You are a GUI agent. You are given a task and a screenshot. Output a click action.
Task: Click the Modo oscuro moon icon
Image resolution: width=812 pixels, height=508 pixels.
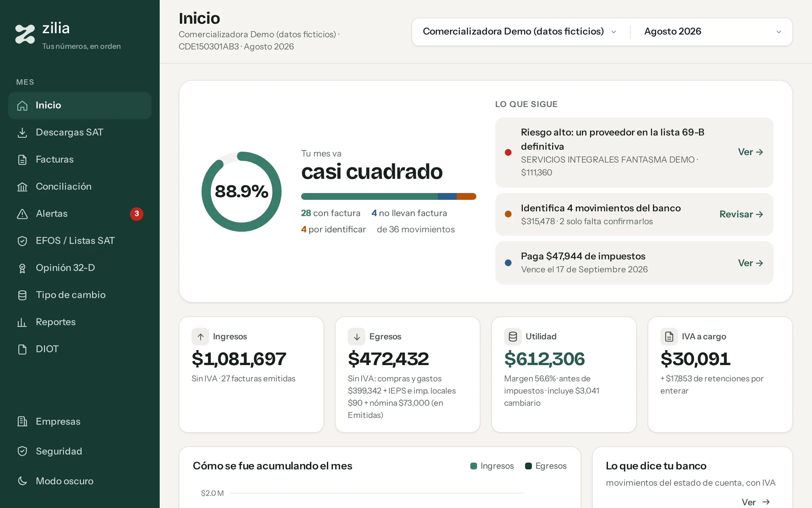[22, 481]
